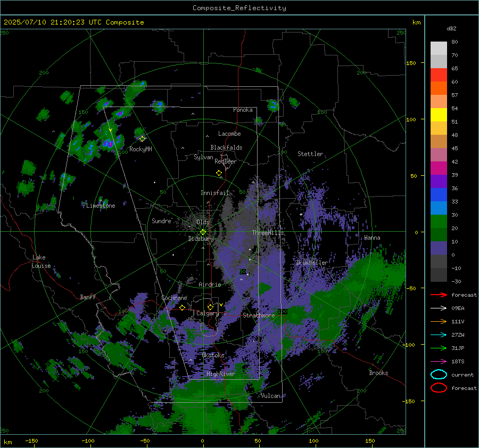Click the Sylvan label
This screenshot has height=448, width=479.
pos(203,157)
